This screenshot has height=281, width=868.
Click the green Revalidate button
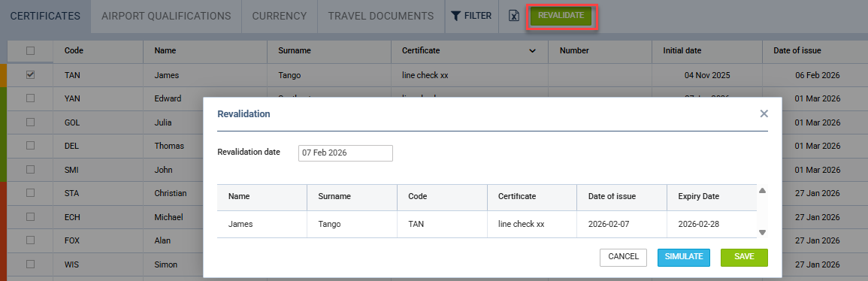(561, 16)
